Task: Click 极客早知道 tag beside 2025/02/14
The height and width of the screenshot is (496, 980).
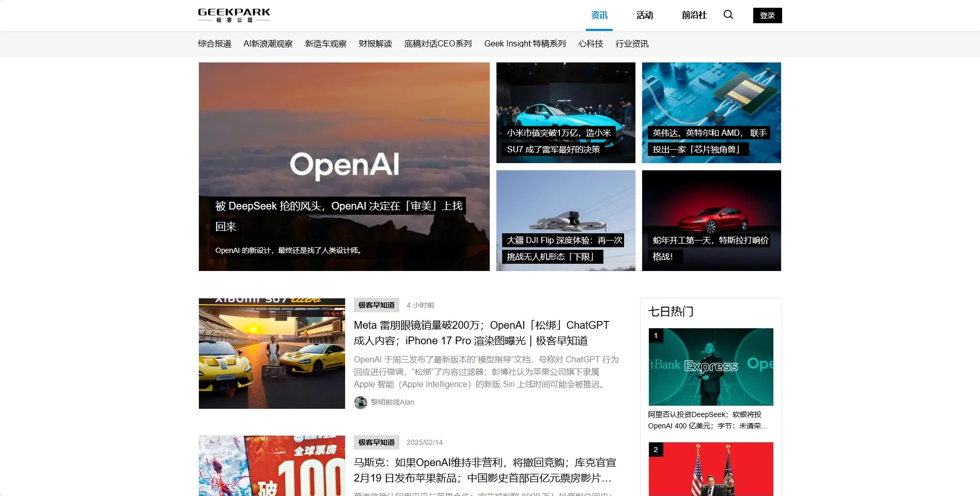Action: pos(377,442)
